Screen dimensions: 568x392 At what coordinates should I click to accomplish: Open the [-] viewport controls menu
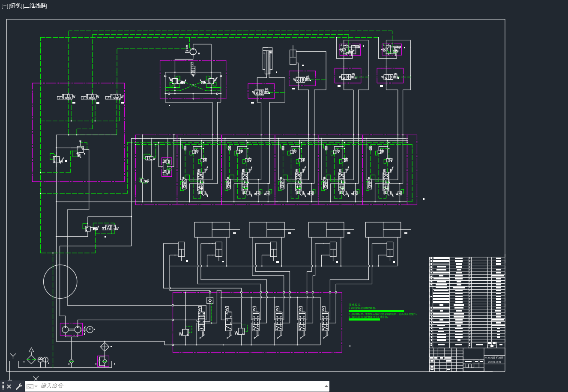click(5, 6)
